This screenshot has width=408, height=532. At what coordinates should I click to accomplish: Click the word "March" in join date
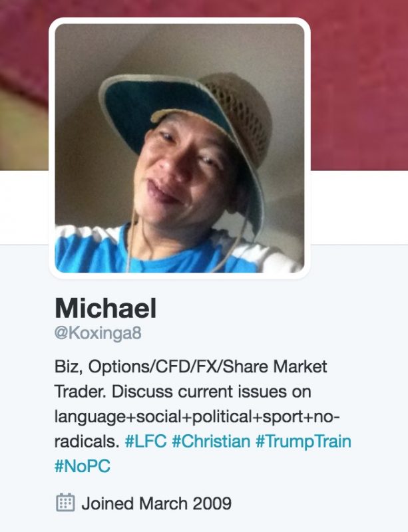pos(163,503)
